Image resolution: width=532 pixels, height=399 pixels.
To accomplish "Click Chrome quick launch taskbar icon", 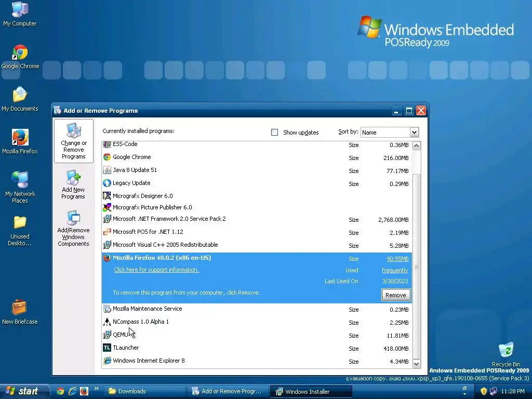I will (x=60, y=391).
